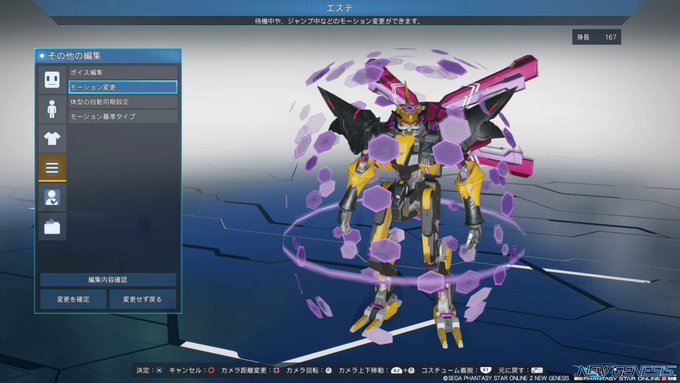Viewport: 680px width, 383px height.
Task: Select the T-shirt costume category icon
Action: [52, 138]
